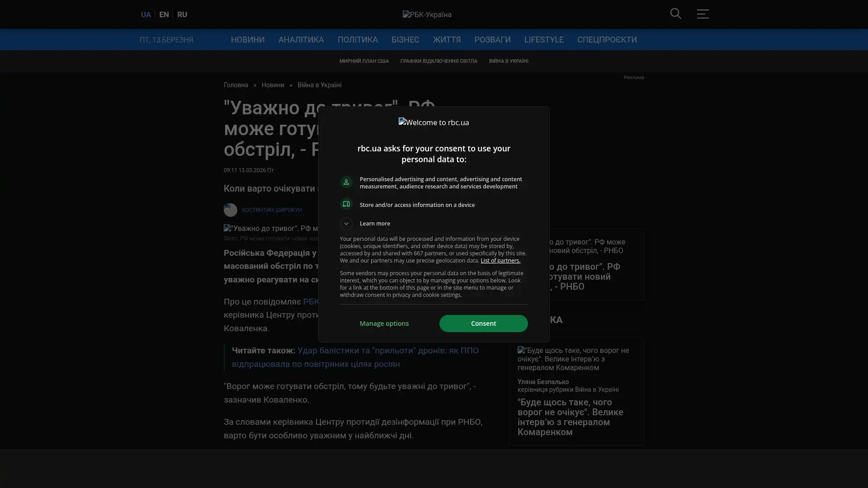Open the РОЗВАГИ navigation item
Screen dimensions: 868x488
[x=492, y=40]
